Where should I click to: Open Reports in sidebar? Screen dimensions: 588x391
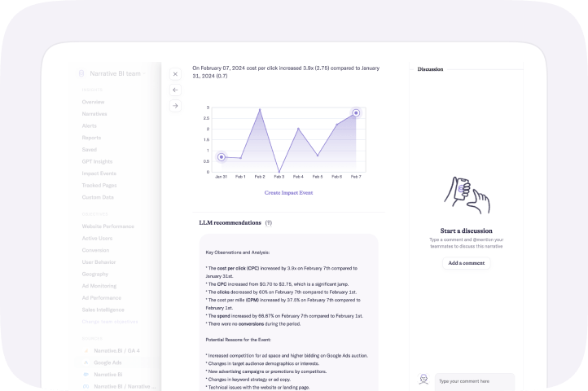pos(91,138)
